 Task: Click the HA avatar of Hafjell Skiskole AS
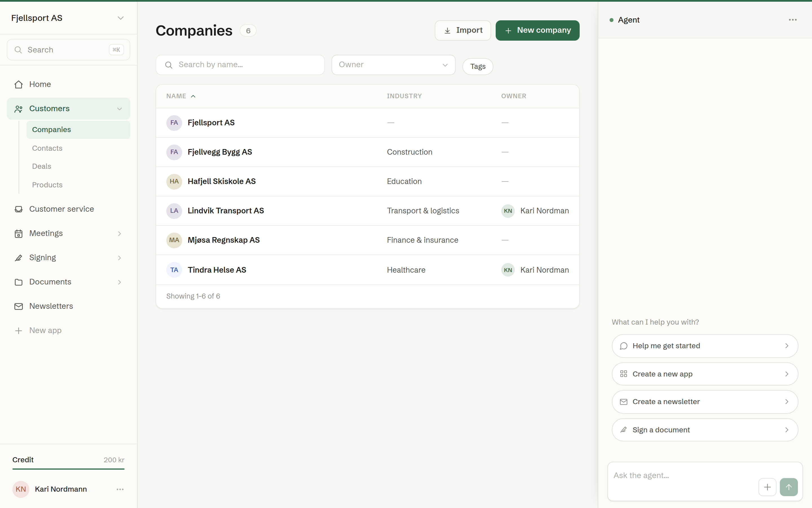pyautogui.click(x=174, y=181)
